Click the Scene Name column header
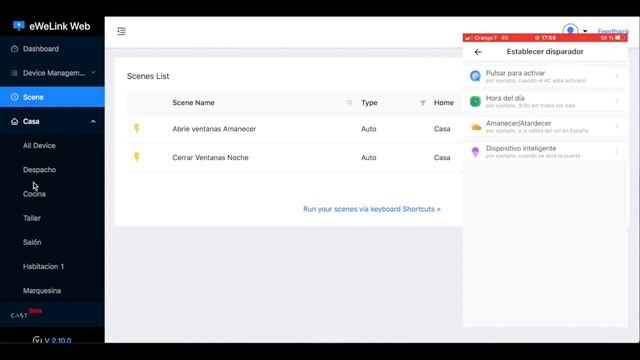Viewport: 640px width, 360px height. point(193,103)
